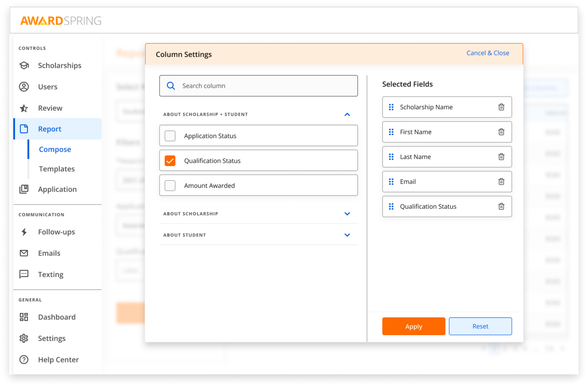
Task: Select the Scholarships sidebar icon
Action: tap(24, 65)
